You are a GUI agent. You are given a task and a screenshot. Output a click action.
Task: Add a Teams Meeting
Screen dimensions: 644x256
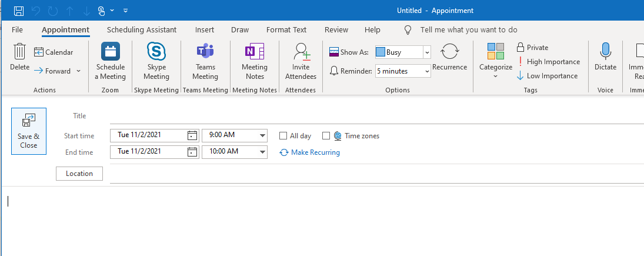(x=205, y=51)
